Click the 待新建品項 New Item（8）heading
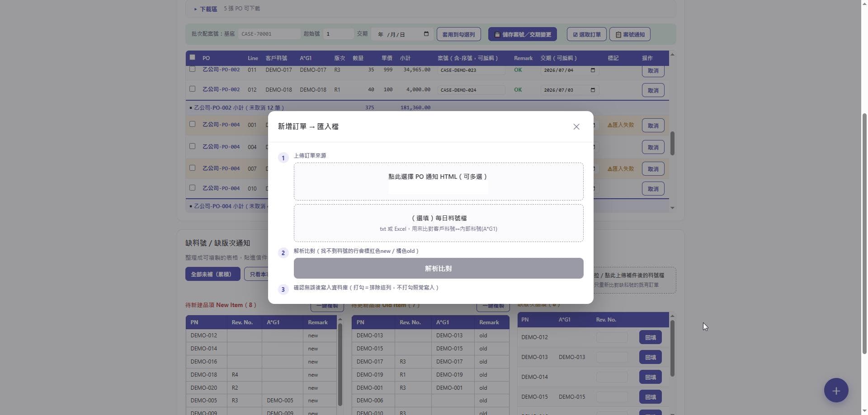Viewport: 868px width, 415px height. tap(221, 305)
